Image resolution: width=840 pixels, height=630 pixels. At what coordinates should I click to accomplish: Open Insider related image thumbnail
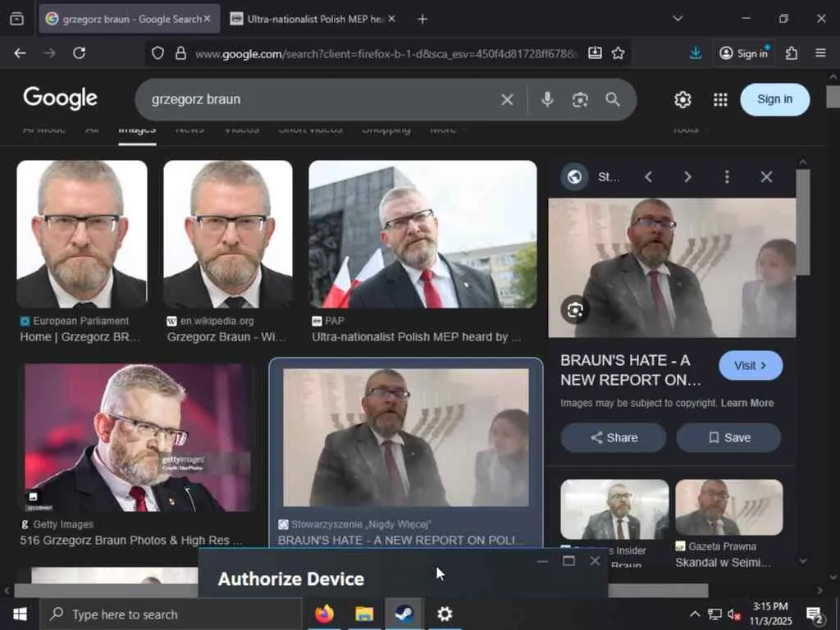[x=614, y=509]
